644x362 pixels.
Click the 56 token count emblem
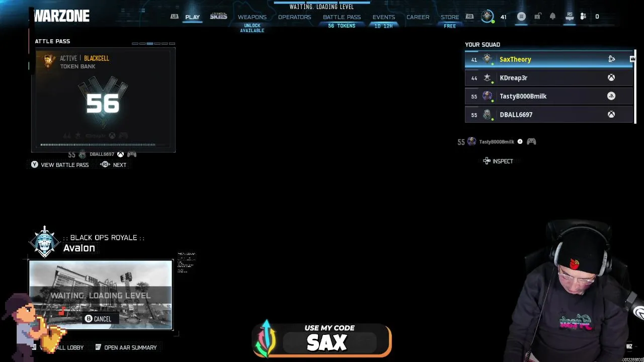103,103
